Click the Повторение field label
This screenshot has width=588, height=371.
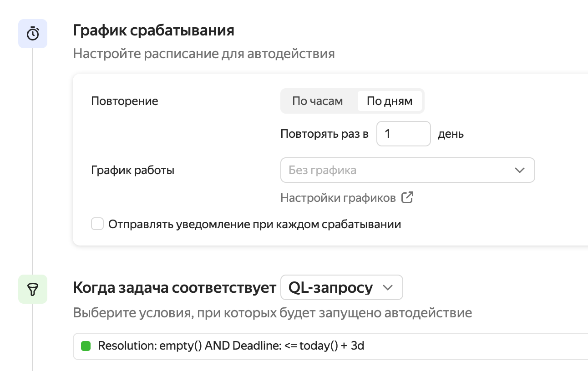pos(125,101)
